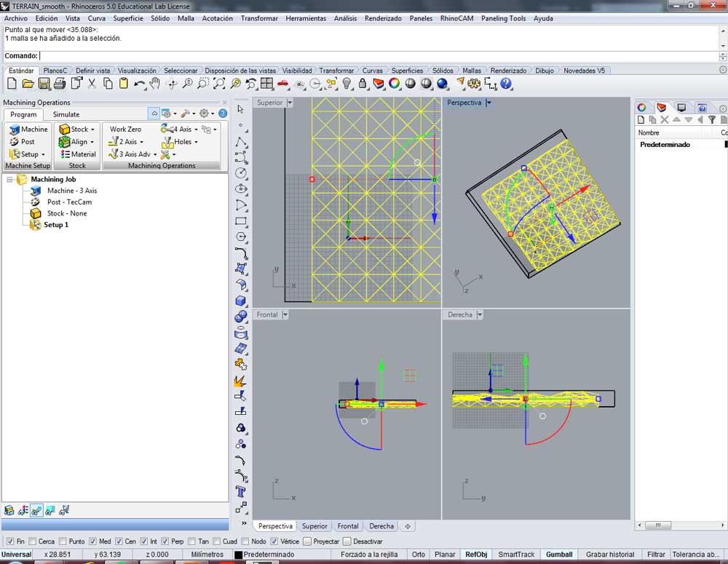Open Options gear icon in toolbar

[x=474, y=84]
